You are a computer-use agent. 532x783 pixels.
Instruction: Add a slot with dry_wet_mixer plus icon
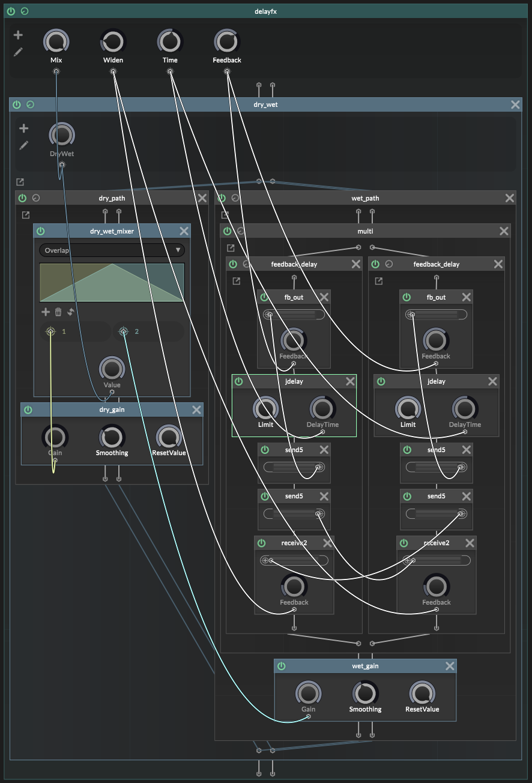tap(46, 312)
